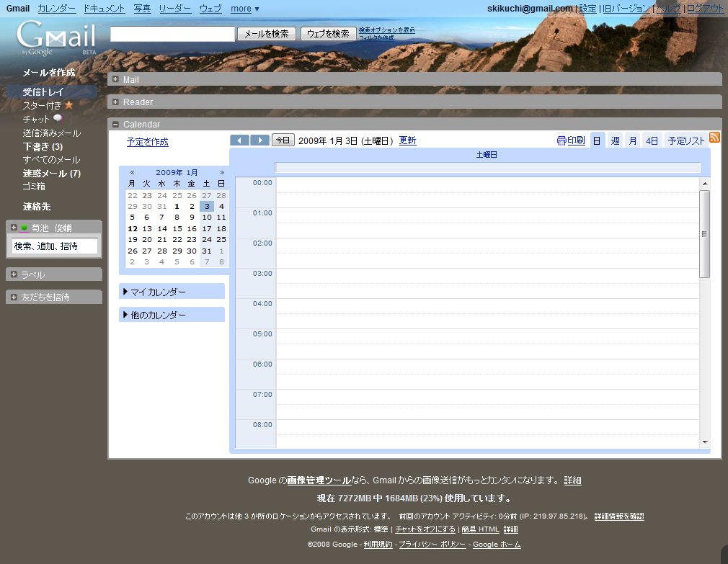The image size is (728, 564).
Task: Click メールを作成 to compose
Action: pyautogui.click(x=49, y=72)
